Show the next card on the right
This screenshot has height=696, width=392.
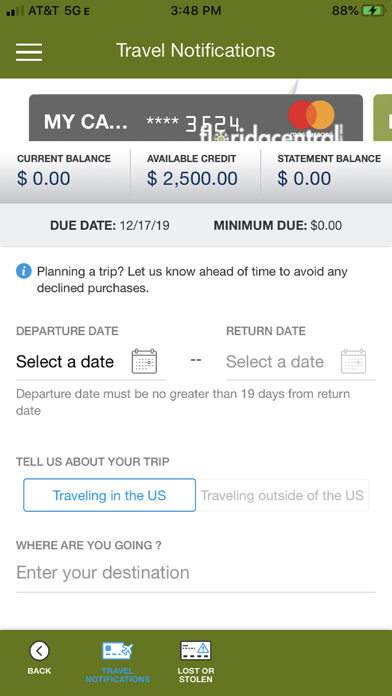383,118
